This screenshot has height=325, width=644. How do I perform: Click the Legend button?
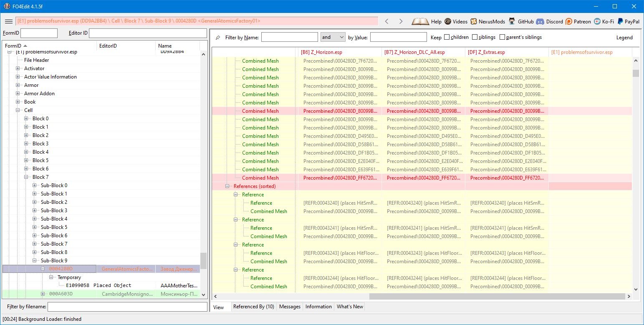tap(624, 38)
